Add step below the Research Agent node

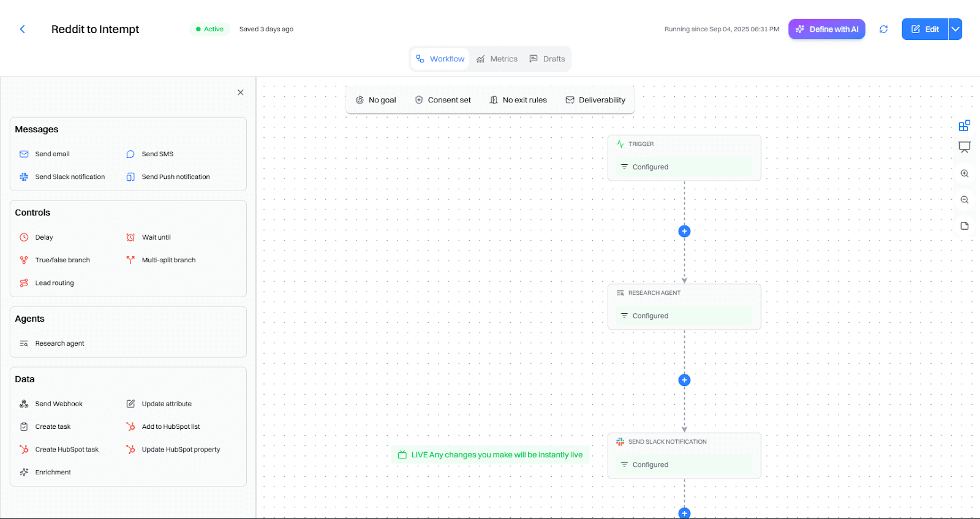[684, 380]
